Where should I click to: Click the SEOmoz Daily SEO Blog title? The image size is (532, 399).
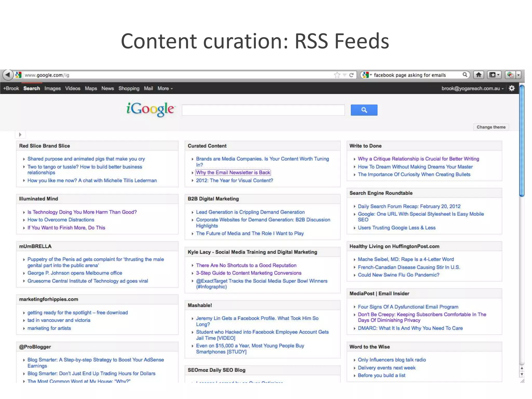216,370
